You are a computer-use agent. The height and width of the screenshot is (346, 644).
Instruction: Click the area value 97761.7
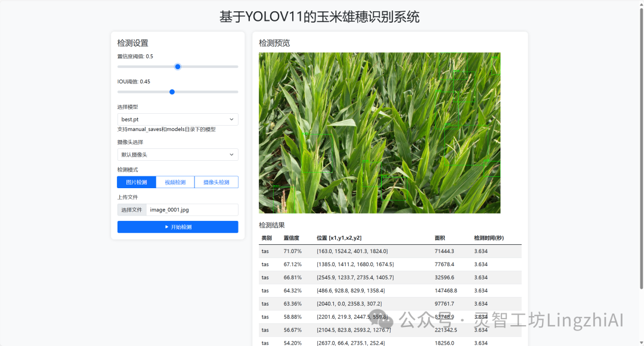[x=444, y=303]
